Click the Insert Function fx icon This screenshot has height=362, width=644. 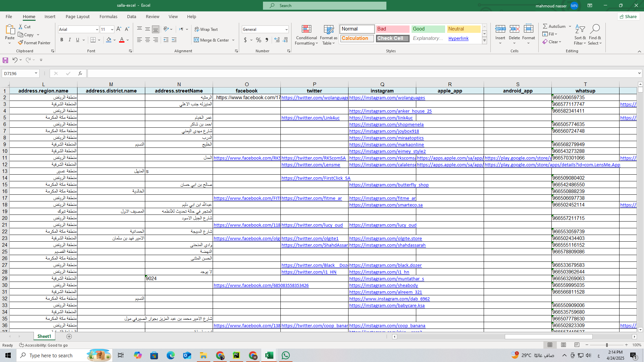tap(80, 73)
